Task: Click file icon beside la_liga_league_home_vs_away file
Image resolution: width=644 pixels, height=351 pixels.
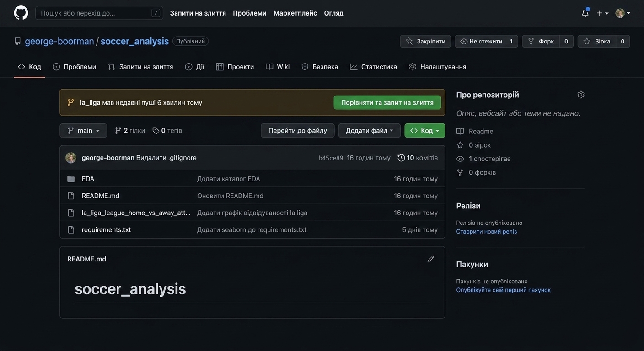Action: 71,213
